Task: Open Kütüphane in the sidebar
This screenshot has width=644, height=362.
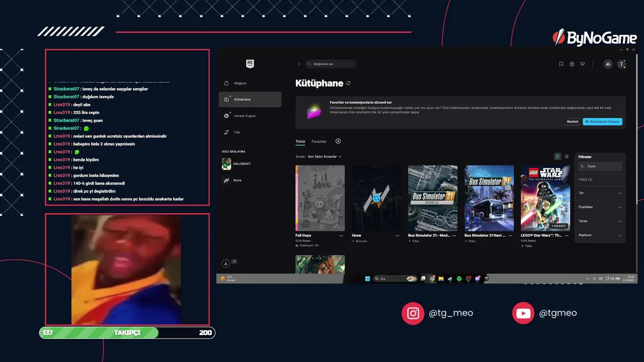Action: (250, 99)
